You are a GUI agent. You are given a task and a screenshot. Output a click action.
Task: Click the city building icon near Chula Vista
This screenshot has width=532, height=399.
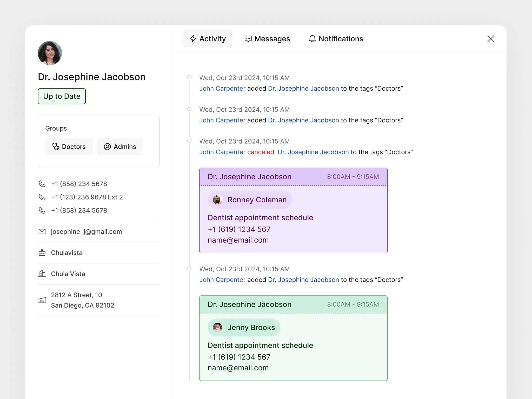click(x=42, y=274)
